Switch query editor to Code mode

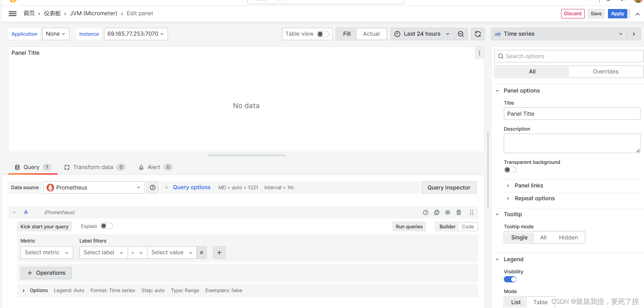point(468,227)
